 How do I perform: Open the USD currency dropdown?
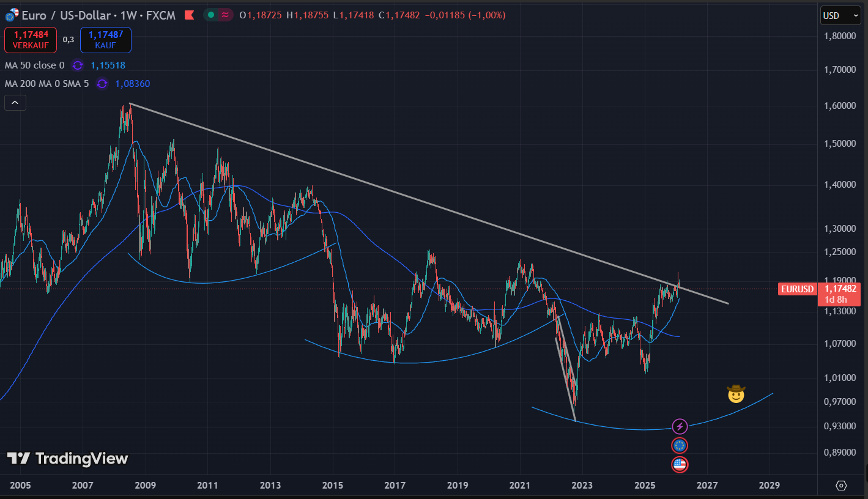[x=835, y=16]
